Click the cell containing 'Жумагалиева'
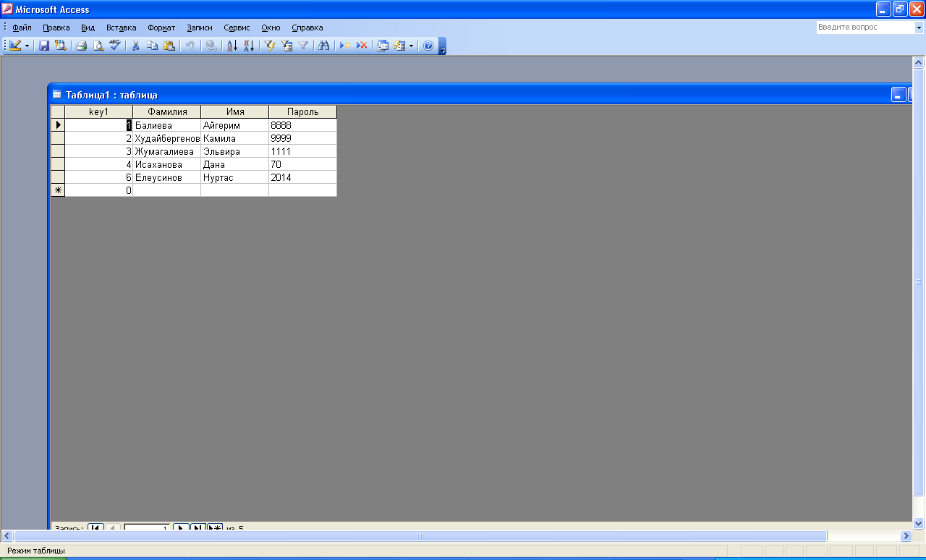Image resolution: width=926 pixels, height=560 pixels. (x=167, y=151)
